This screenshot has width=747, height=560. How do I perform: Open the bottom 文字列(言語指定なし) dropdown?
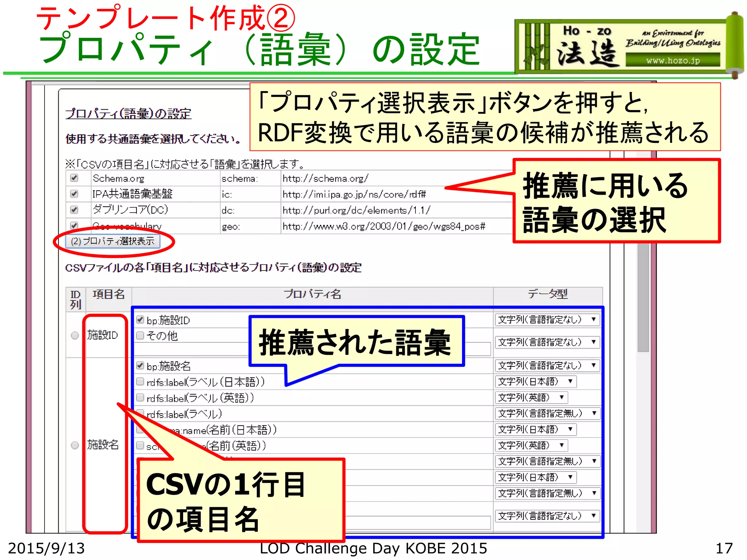[x=547, y=516]
